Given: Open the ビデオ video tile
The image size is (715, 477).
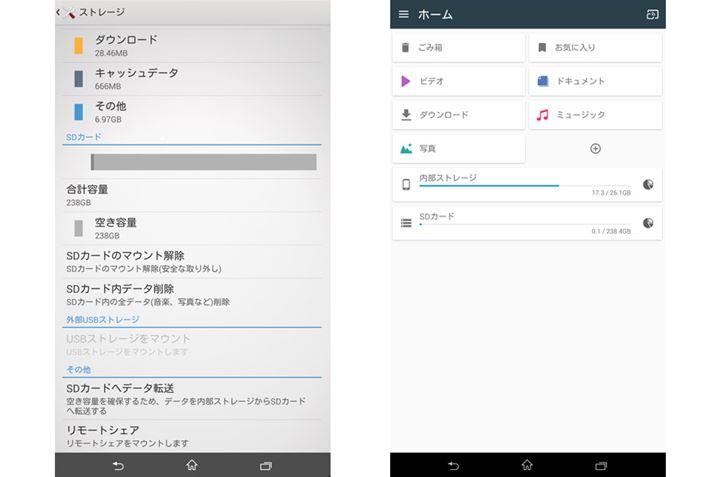Looking at the screenshot, I should pos(458,81).
